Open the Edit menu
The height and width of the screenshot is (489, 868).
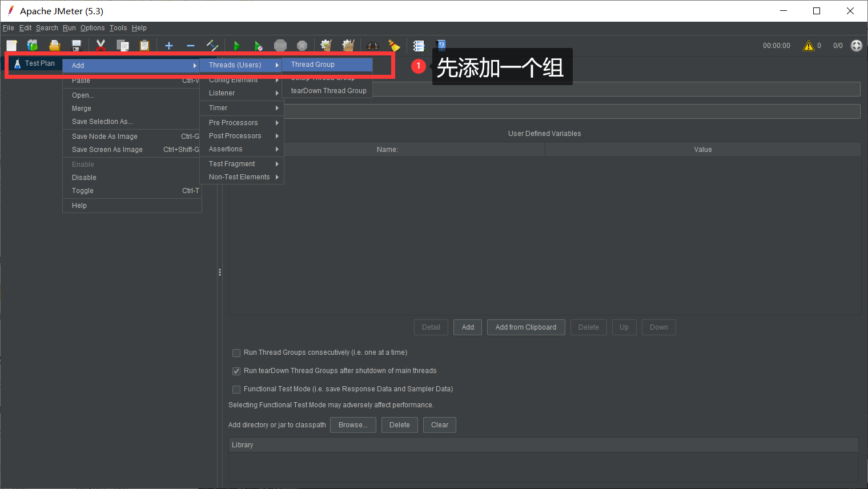(26, 28)
